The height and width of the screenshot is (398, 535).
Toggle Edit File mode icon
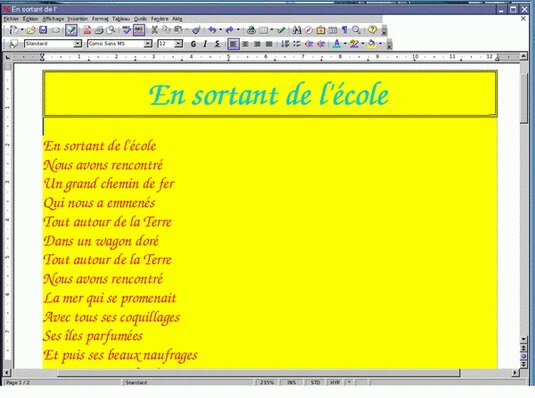click(71, 30)
